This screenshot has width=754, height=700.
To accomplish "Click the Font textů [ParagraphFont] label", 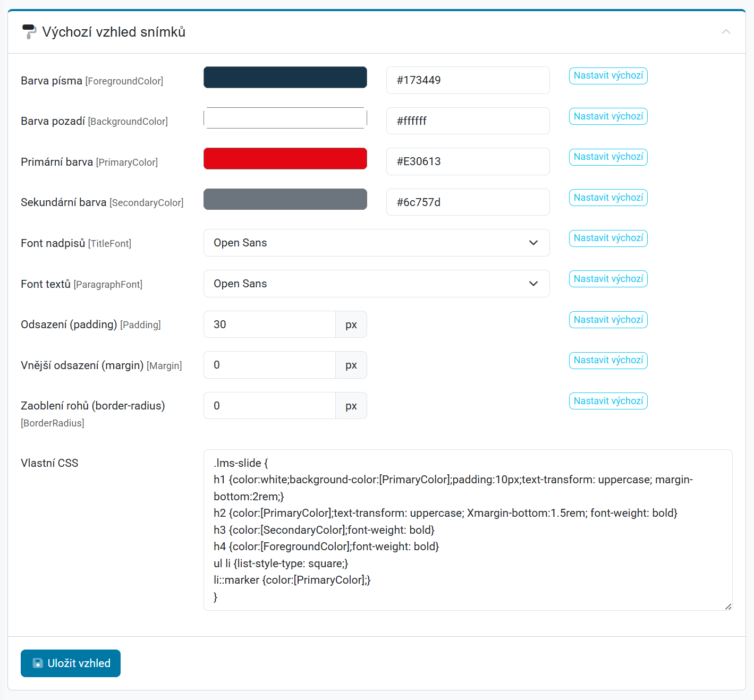I will tap(82, 284).
